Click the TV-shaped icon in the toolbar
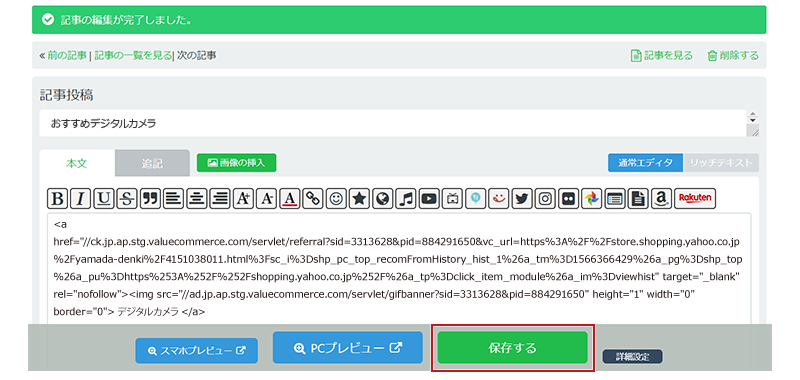 tap(452, 199)
